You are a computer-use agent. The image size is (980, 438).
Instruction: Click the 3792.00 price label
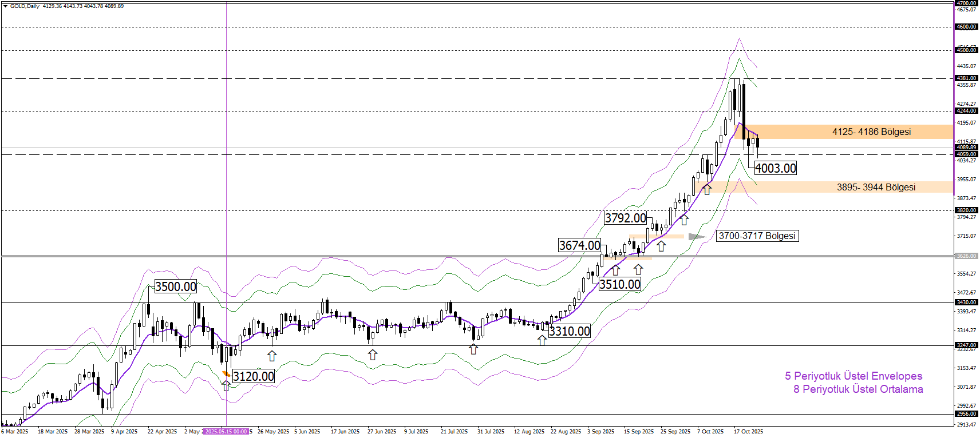(x=625, y=218)
